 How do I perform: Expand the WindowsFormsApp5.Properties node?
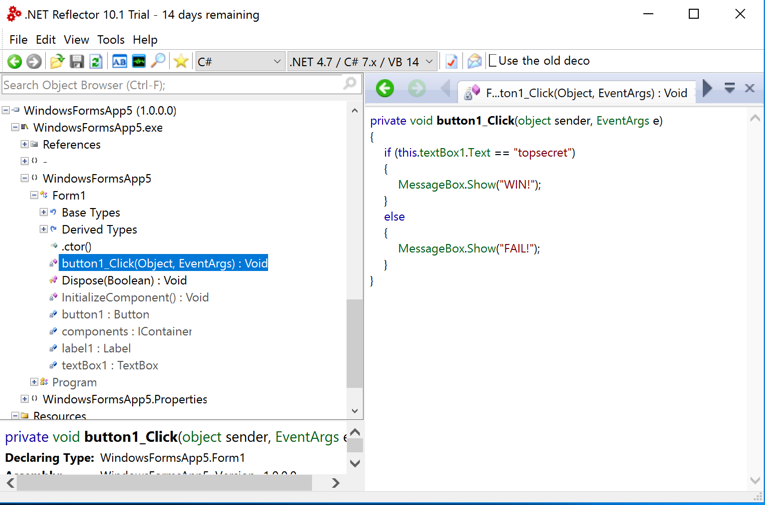24,399
